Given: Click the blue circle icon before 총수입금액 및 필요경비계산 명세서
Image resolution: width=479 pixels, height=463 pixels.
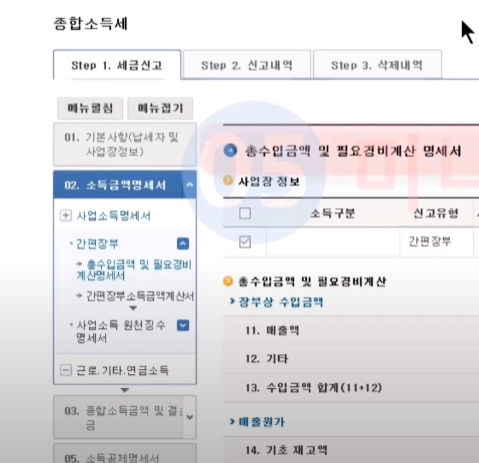Looking at the screenshot, I should pos(230,150).
